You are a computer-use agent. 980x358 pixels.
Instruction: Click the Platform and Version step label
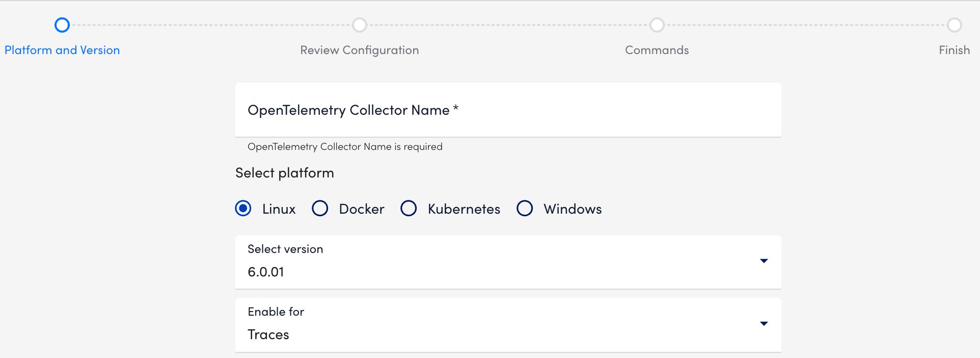coord(62,50)
